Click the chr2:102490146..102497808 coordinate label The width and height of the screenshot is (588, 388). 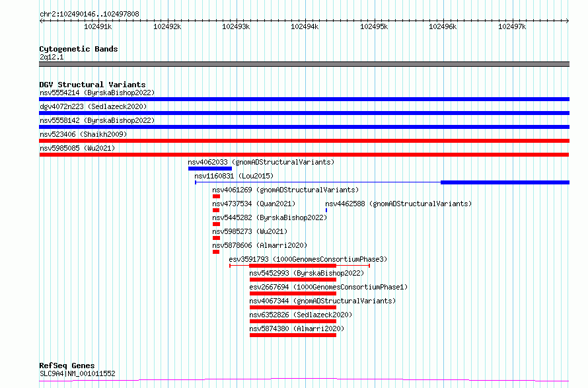[x=89, y=15]
